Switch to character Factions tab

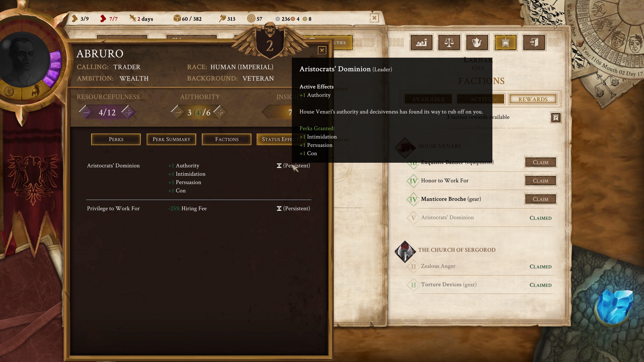[x=227, y=139]
